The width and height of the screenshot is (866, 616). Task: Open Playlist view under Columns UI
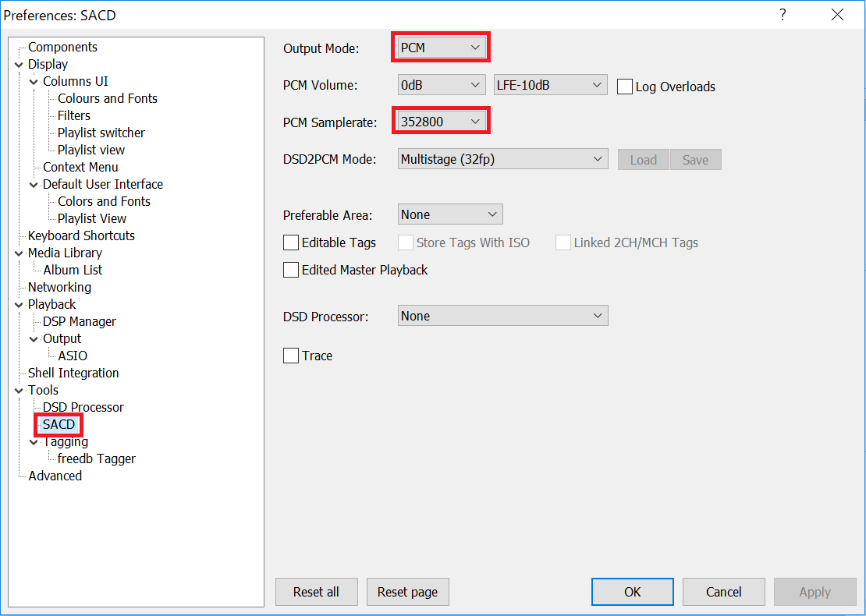click(x=91, y=150)
